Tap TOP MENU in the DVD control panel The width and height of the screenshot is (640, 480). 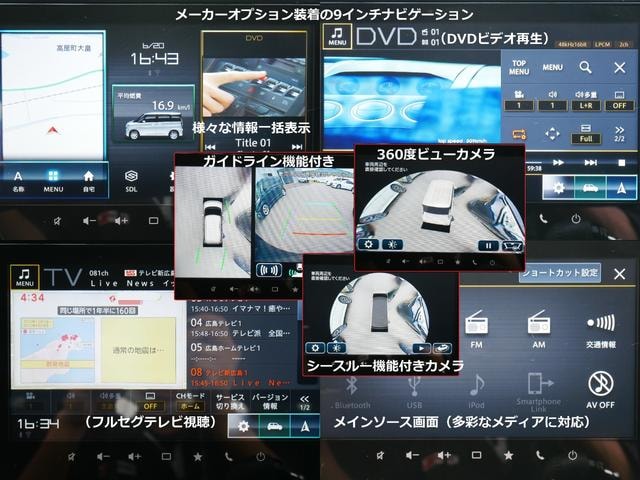(x=519, y=67)
